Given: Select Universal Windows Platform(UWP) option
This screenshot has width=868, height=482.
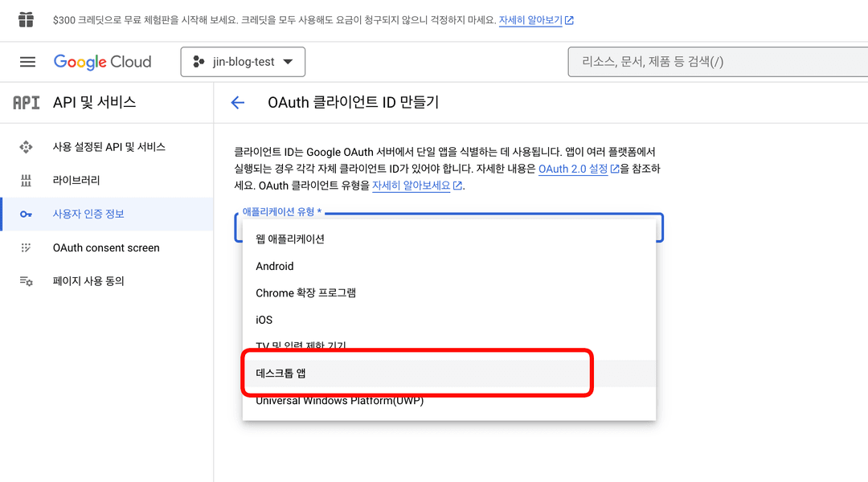Looking at the screenshot, I should pyautogui.click(x=449, y=401).
